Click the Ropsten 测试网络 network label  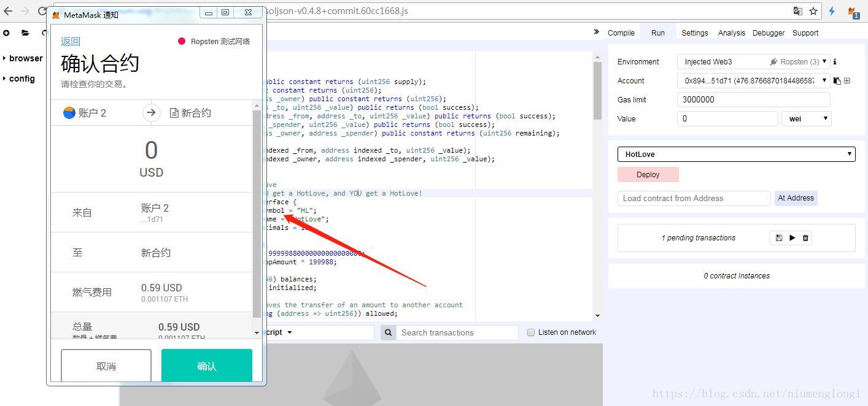coord(220,41)
